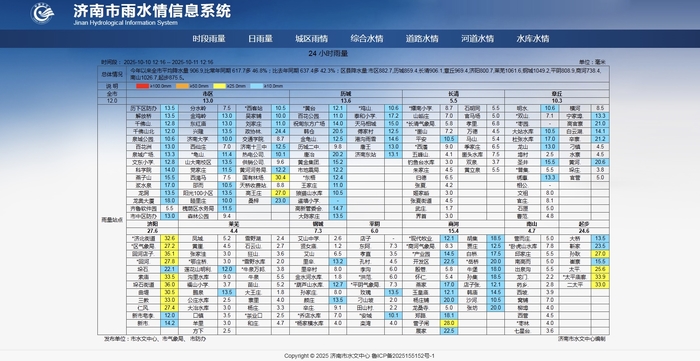
Task: Click the 全市 row label
Action: click(112, 94)
